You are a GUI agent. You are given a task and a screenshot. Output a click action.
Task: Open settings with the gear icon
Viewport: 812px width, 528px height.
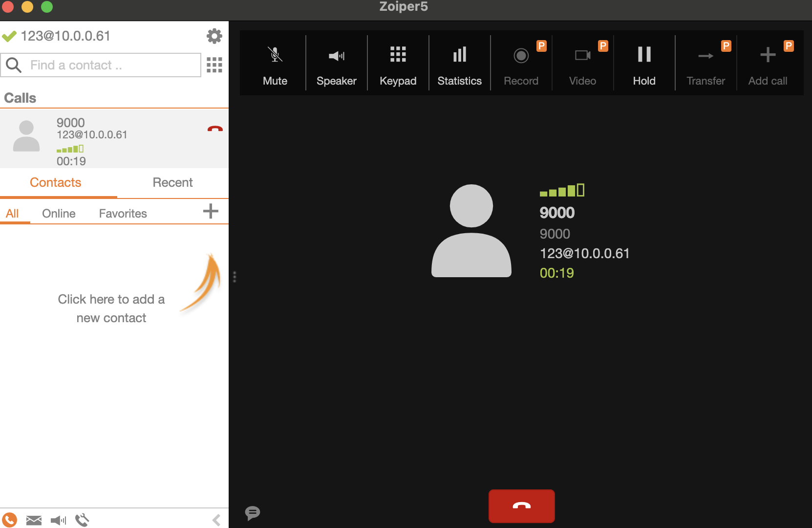[x=214, y=36]
